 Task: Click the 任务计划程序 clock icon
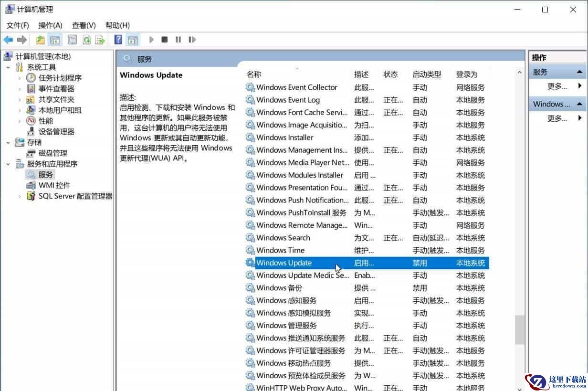click(x=31, y=78)
